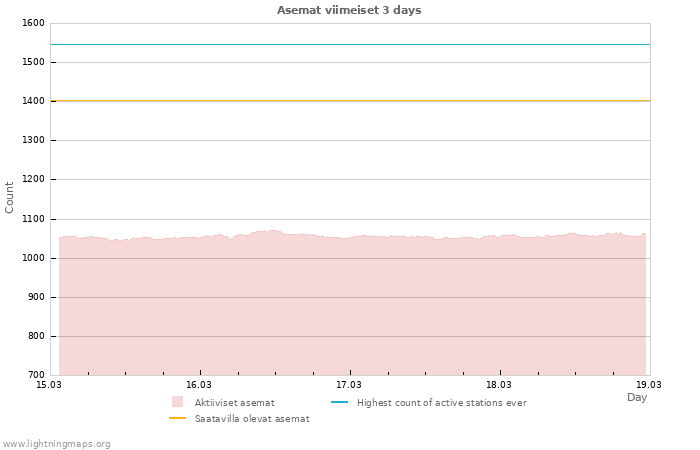The image size is (700, 450).
Task: Click the 15.03 date tick label
Action: pyautogui.click(x=49, y=384)
